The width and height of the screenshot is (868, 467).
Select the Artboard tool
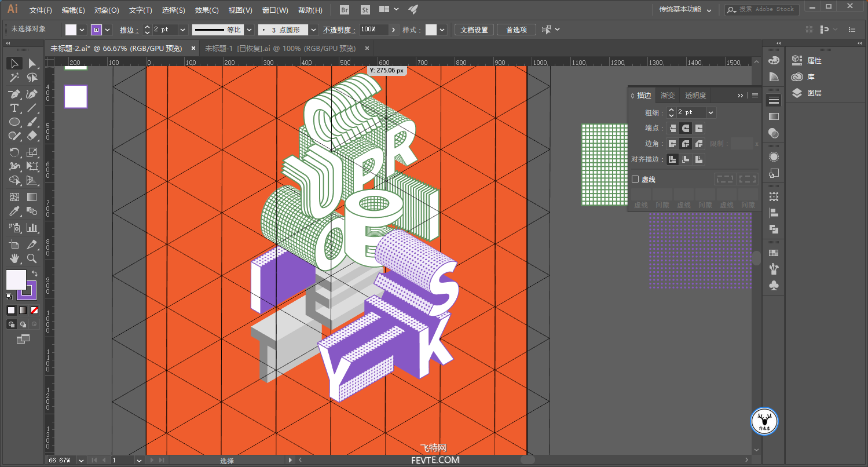point(14,244)
